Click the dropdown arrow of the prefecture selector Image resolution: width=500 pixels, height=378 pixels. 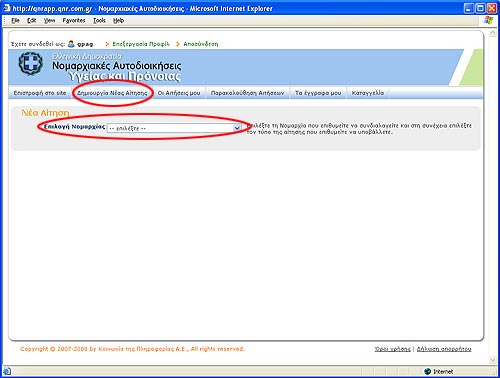237,128
